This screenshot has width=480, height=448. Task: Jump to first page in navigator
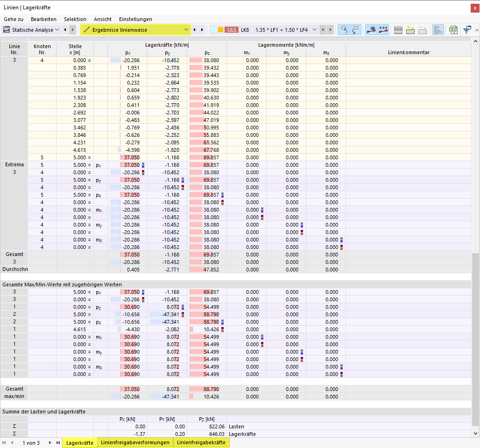[x=4, y=443]
